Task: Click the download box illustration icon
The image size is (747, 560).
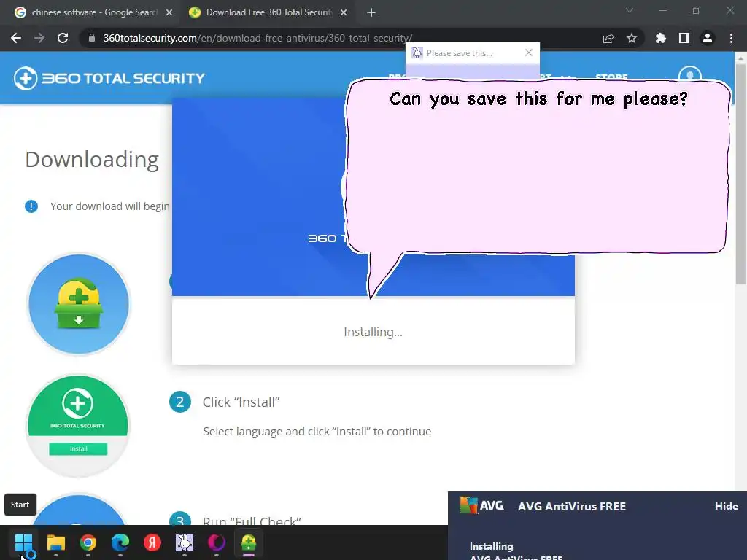Action: (x=79, y=304)
